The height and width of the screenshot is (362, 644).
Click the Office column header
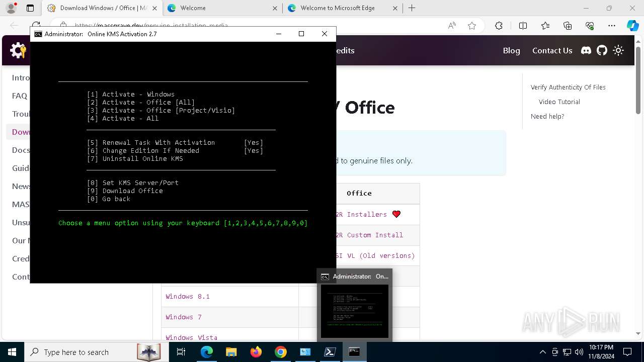click(359, 193)
